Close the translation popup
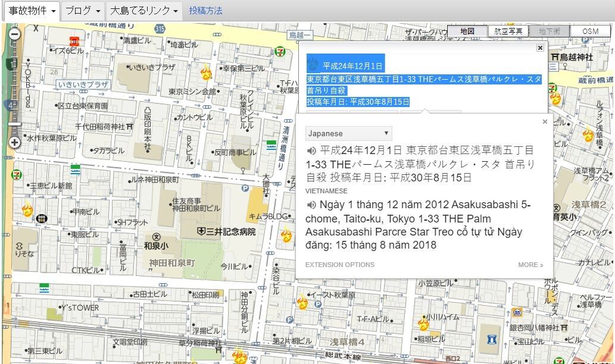This screenshot has height=364, width=615. (x=545, y=122)
